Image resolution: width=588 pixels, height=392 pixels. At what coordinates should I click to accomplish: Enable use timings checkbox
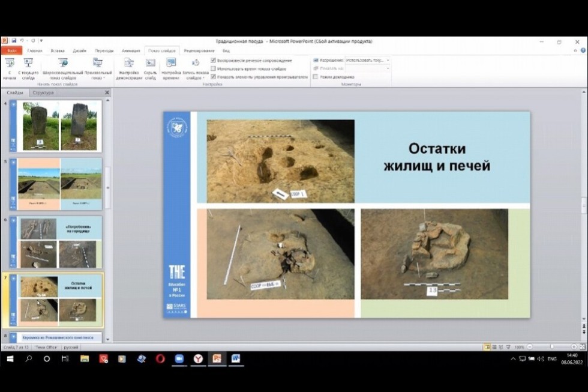(214, 69)
